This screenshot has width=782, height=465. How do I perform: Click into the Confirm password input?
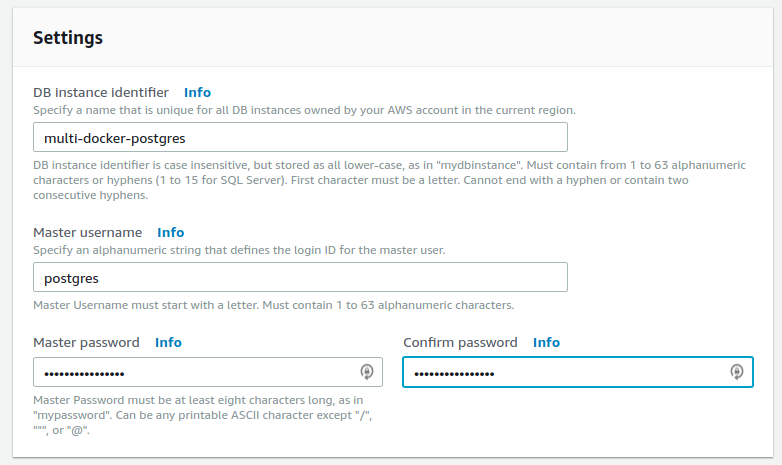(x=578, y=372)
